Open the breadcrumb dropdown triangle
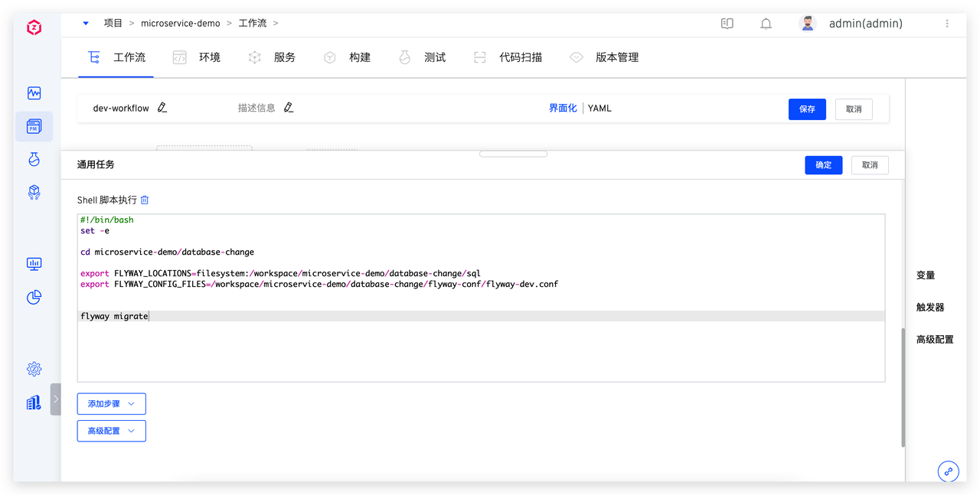This screenshot has height=495, width=980. click(86, 24)
